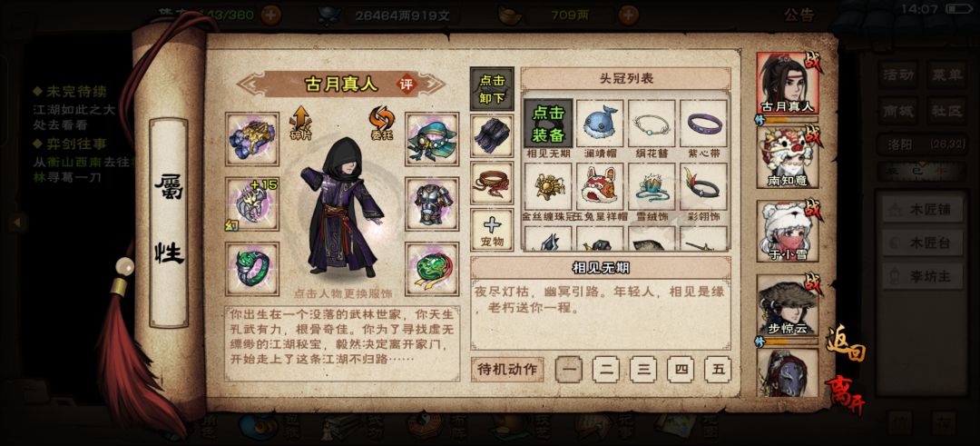Select idle action option 一
The image size is (980, 446).
[568, 369]
